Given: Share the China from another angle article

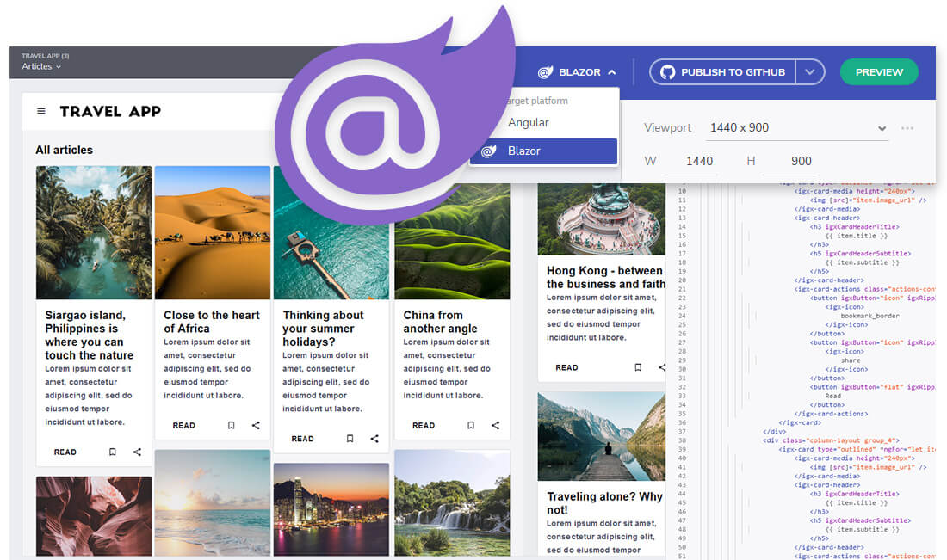Looking at the screenshot, I should [495, 425].
